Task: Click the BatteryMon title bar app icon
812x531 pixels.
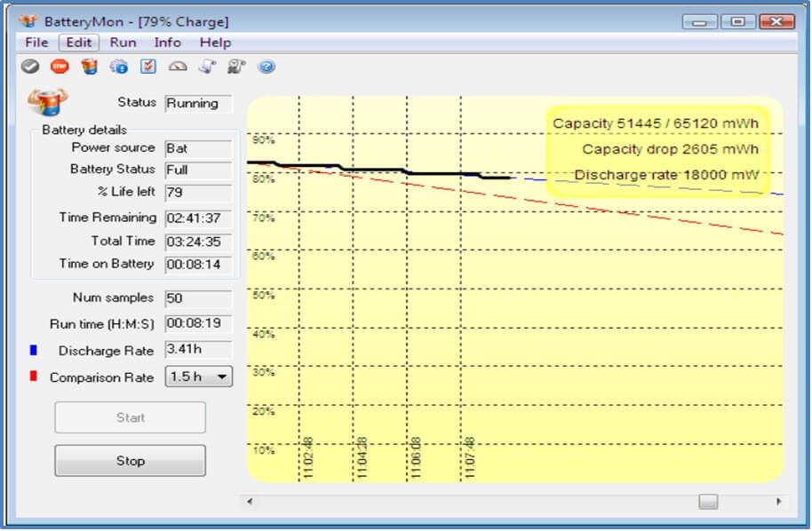Action: point(28,21)
